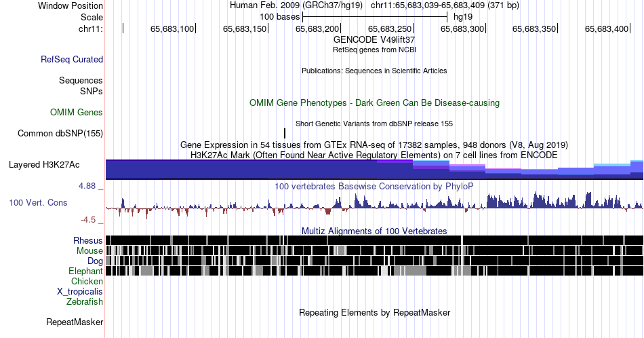Screen dimensions: 644x338
Task: Click the chr11: ruler label
Action: [x=90, y=29]
